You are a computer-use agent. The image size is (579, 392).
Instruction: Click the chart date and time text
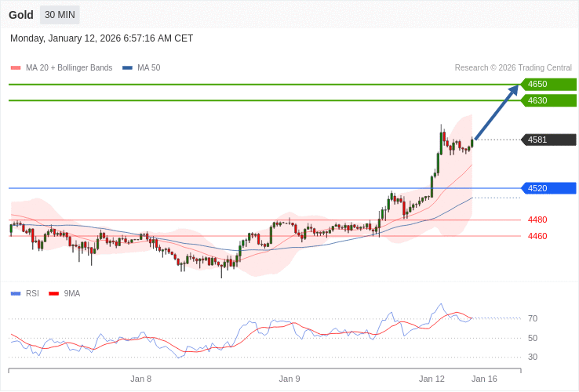101,38
